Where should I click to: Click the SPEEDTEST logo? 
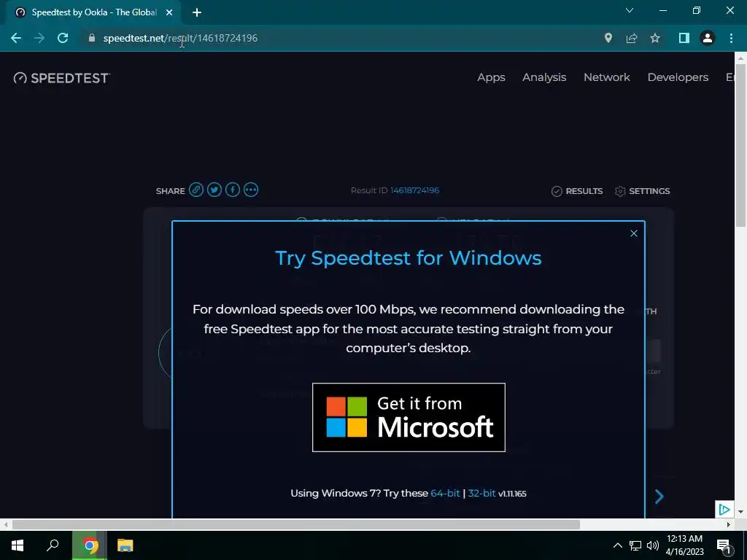(x=61, y=78)
